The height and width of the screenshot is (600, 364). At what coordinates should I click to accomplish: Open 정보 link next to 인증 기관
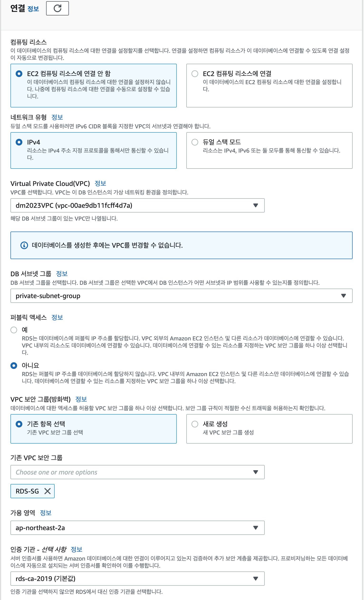coord(77,549)
